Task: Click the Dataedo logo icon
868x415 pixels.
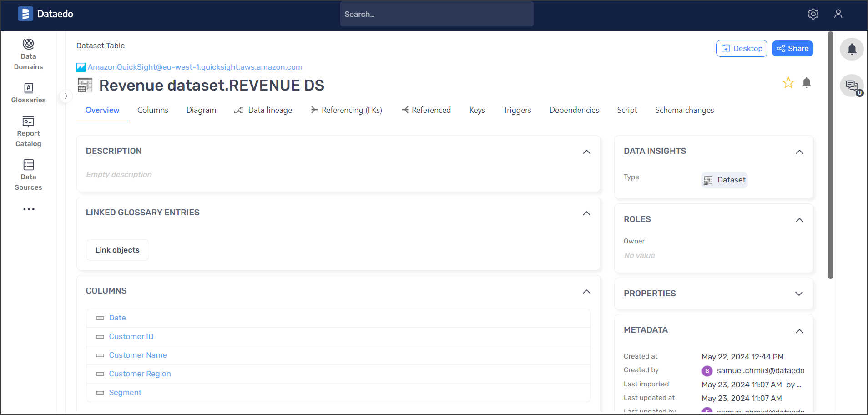Action: [x=25, y=14]
